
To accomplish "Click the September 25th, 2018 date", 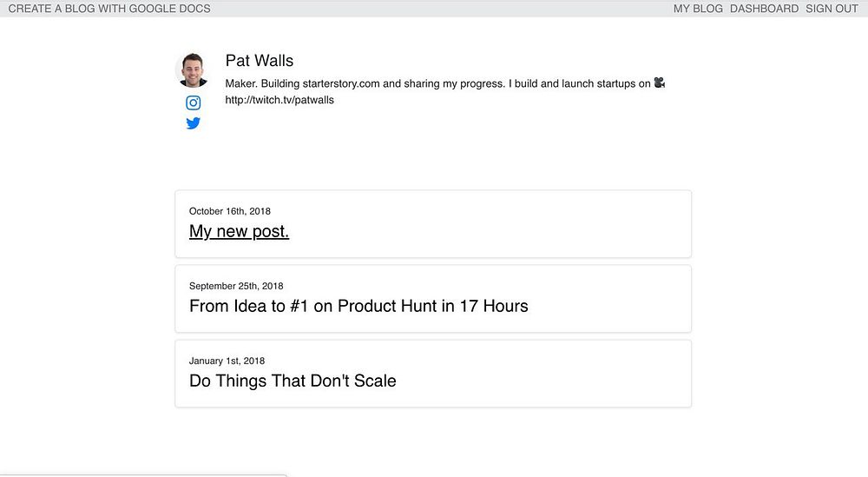I will pos(236,286).
